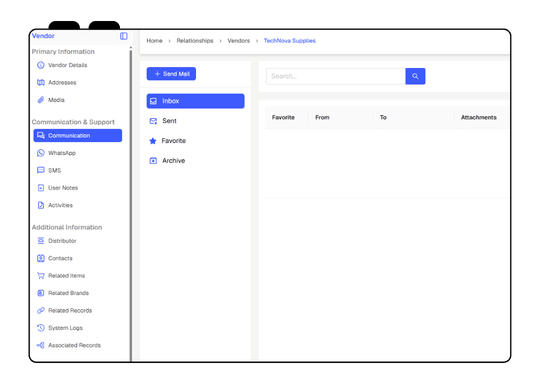Viewport: 540px width, 384px height.
Task: Click the Communication & Support section heading
Action: point(73,122)
